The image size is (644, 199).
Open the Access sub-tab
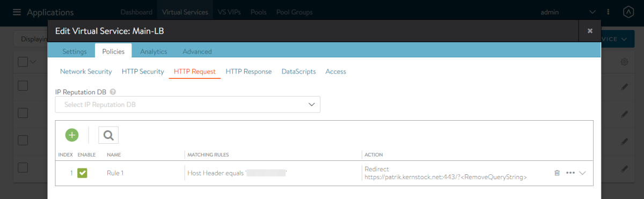336,71
